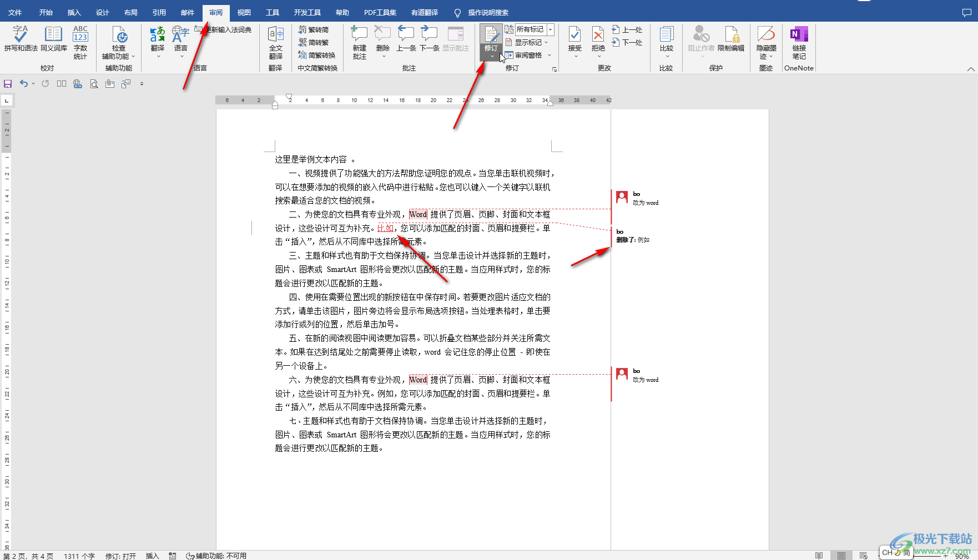Expand Show Markup (显示标记) menu

click(527, 42)
